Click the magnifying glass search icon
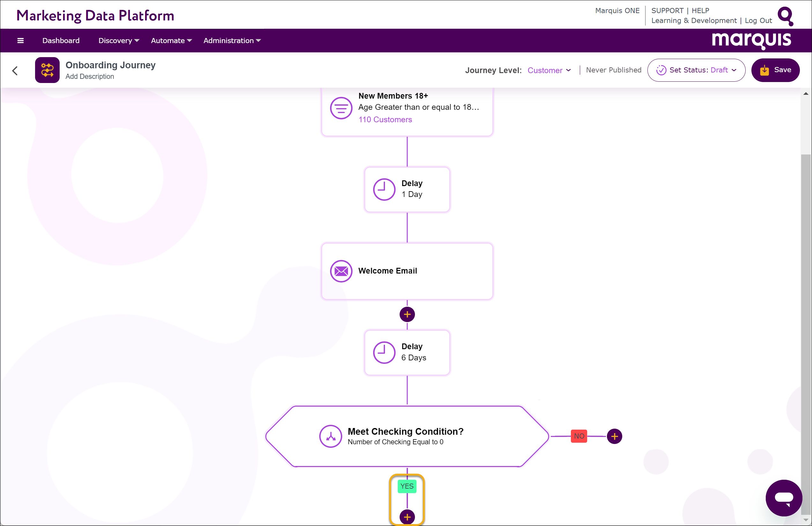The height and width of the screenshot is (526, 812). tap(786, 16)
